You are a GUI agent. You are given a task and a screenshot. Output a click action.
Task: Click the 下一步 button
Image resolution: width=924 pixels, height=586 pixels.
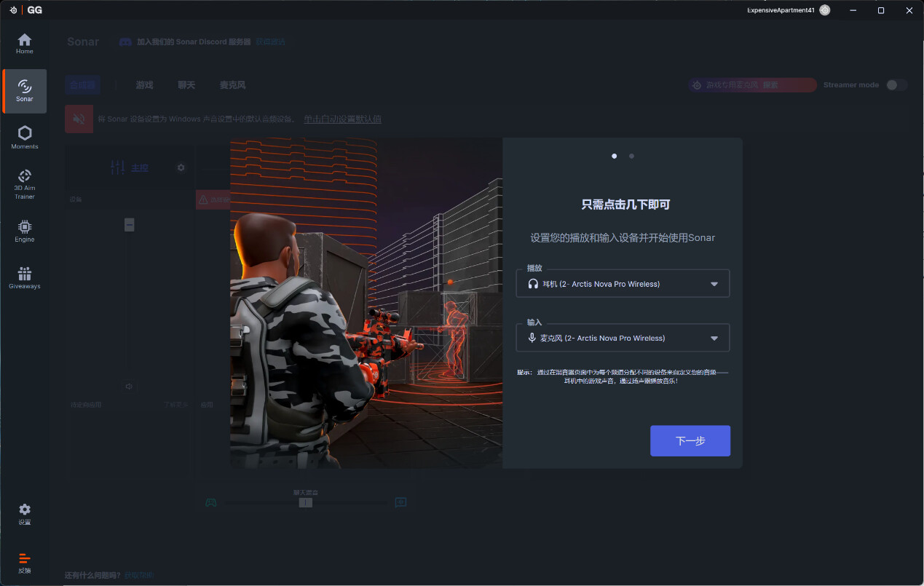[x=690, y=441]
